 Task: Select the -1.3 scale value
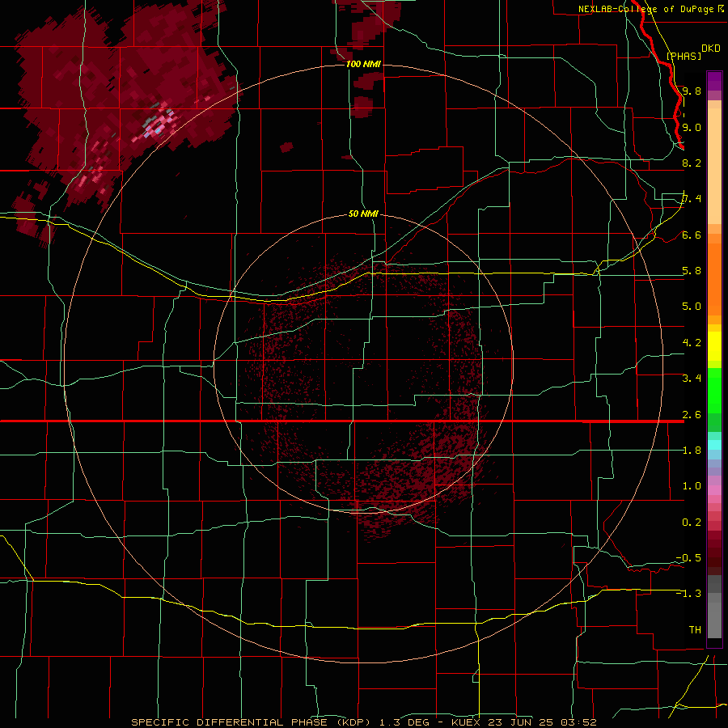(x=688, y=594)
